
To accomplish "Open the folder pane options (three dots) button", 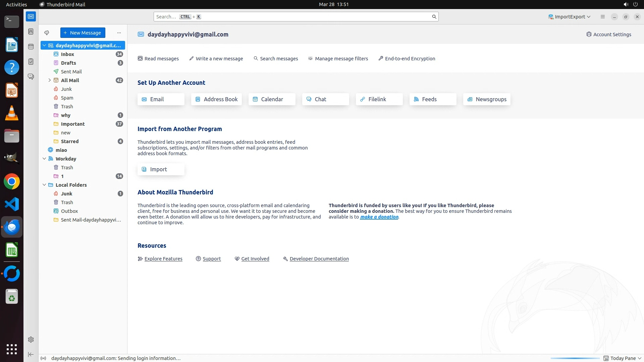I will (x=119, y=33).
